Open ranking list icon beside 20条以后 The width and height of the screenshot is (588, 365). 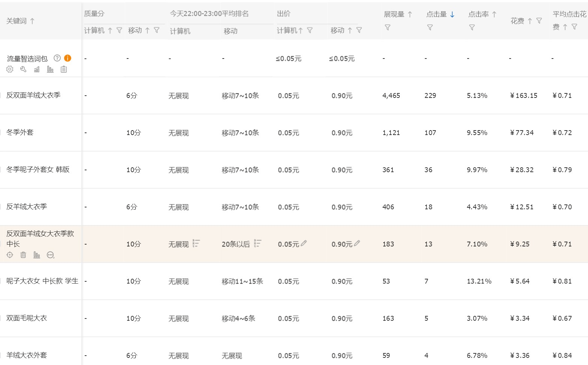point(257,243)
